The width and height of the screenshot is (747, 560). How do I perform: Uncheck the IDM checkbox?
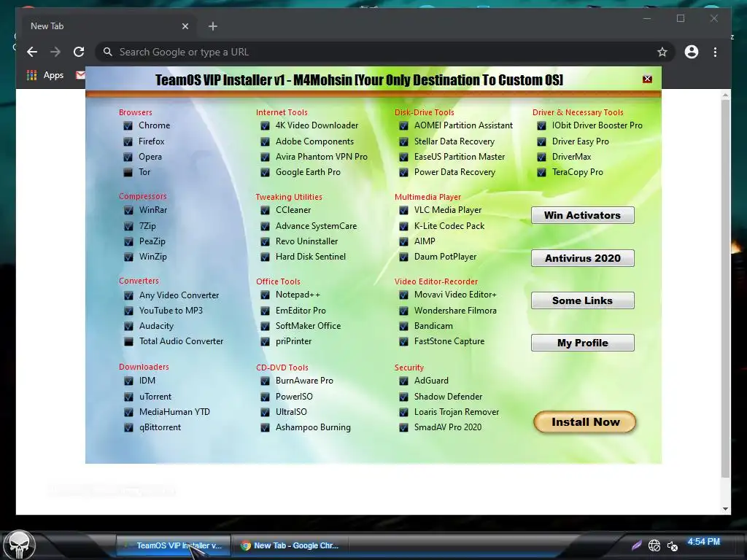pyautogui.click(x=128, y=381)
